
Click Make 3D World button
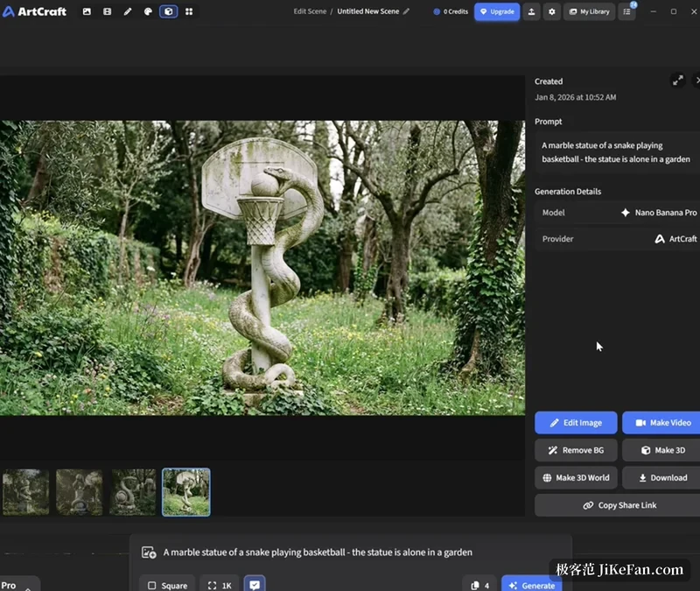[576, 477]
